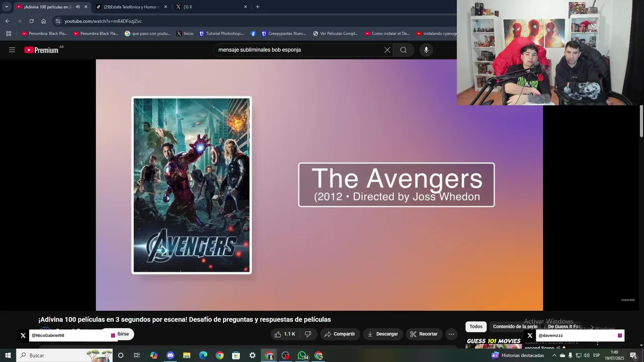Viewport: 644px width, 362px height.
Task: Open the Facebook bookmark icon
Action: [253, 34]
